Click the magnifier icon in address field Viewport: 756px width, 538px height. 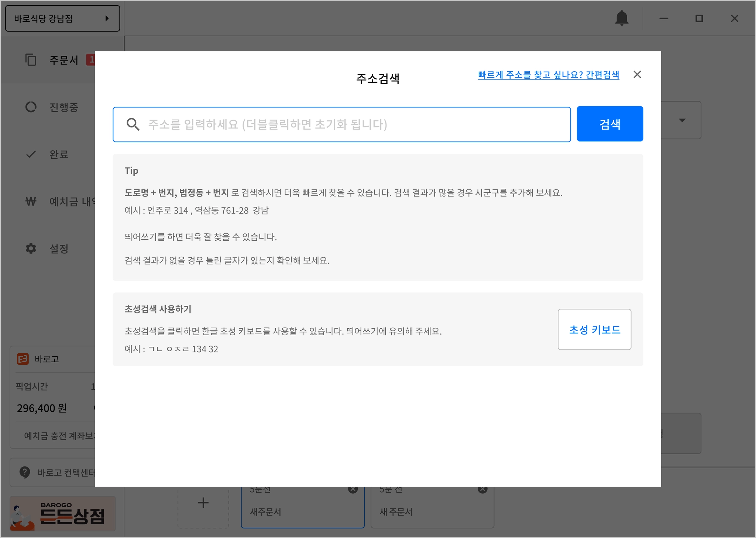133,124
